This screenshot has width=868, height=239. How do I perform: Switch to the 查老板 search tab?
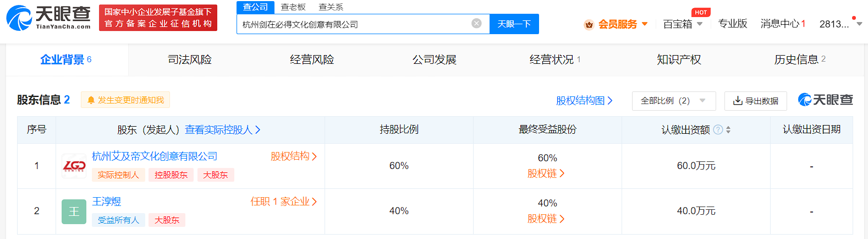click(x=293, y=7)
